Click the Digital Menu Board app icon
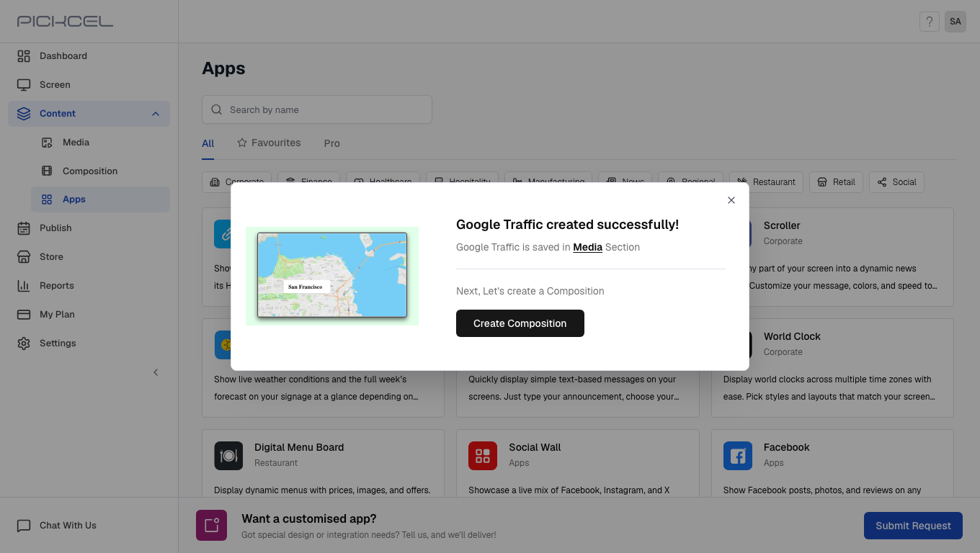This screenshot has width=980, height=553. 228,456
